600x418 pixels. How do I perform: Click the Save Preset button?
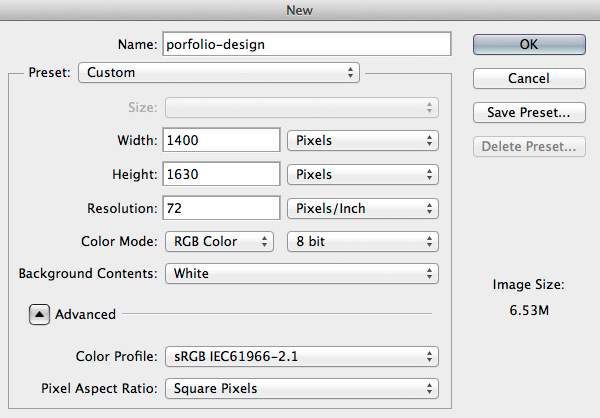pyautogui.click(x=528, y=112)
